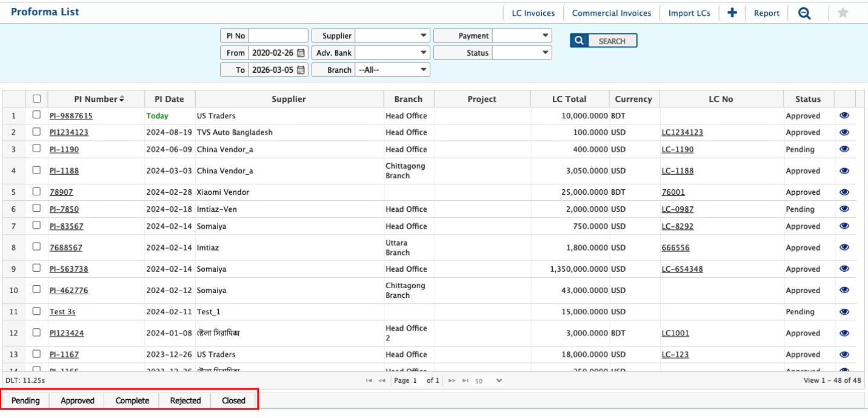Tick the checkbox for PI-9887615 row
The height and width of the screenshot is (418, 868).
[x=36, y=115]
